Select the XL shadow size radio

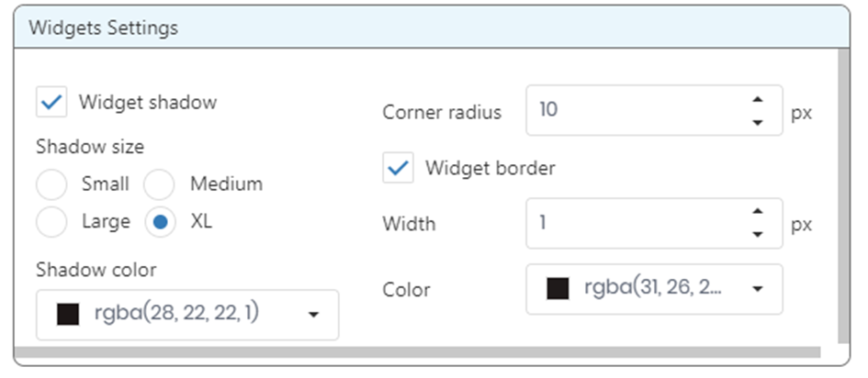point(160,221)
